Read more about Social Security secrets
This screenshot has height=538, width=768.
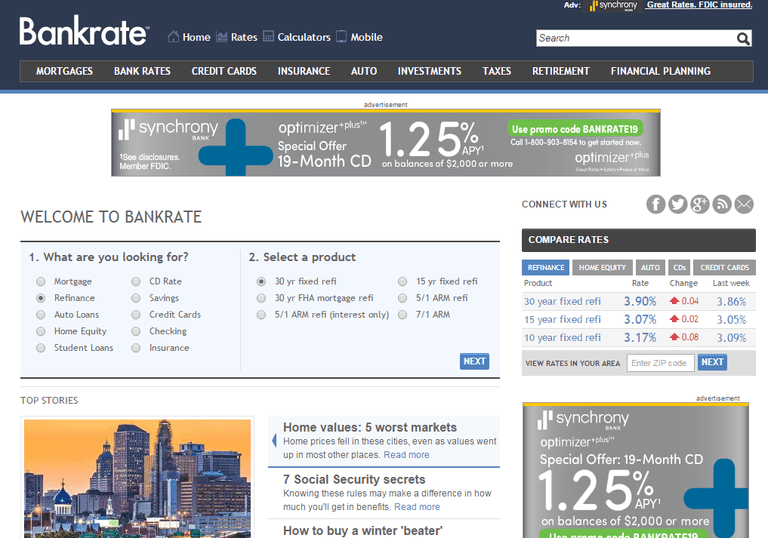[417, 507]
